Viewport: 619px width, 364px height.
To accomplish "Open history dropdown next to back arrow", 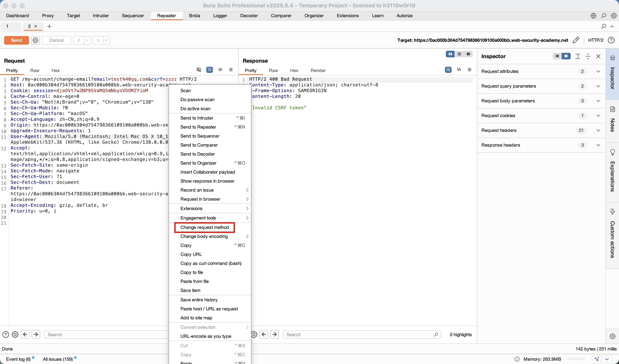I will [x=87, y=40].
